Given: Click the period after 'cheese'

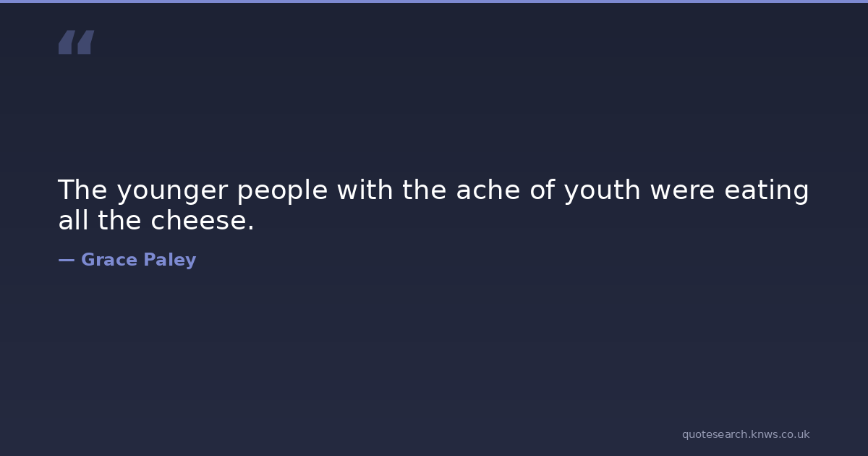Looking at the screenshot, I should pyautogui.click(x=251, y=229).
